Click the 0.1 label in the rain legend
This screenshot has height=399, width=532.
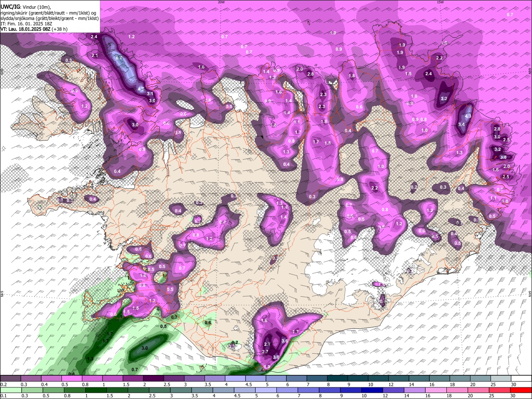tap(3, 396)
